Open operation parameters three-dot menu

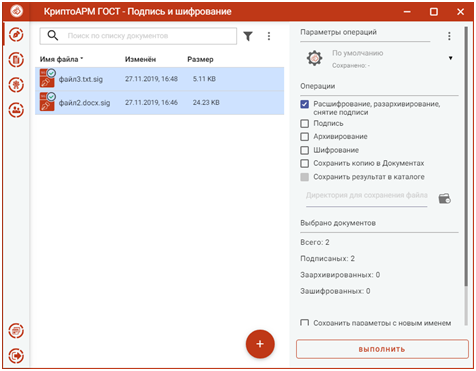tap(449, 36)
